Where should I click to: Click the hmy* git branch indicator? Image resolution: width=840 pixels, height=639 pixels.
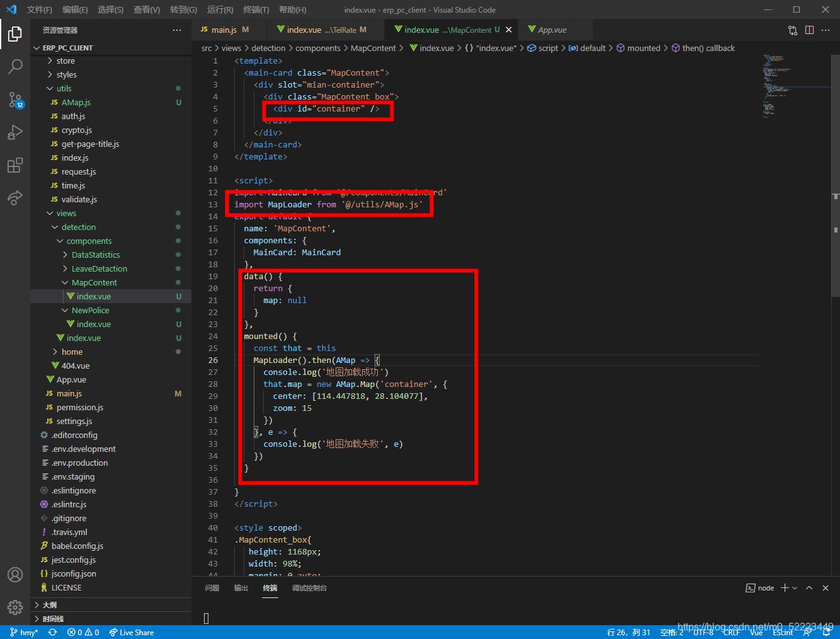24,632
